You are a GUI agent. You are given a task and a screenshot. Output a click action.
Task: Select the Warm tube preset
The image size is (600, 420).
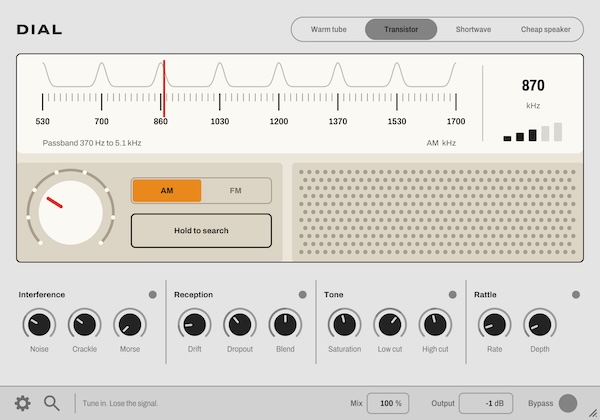tap(329, 29)
